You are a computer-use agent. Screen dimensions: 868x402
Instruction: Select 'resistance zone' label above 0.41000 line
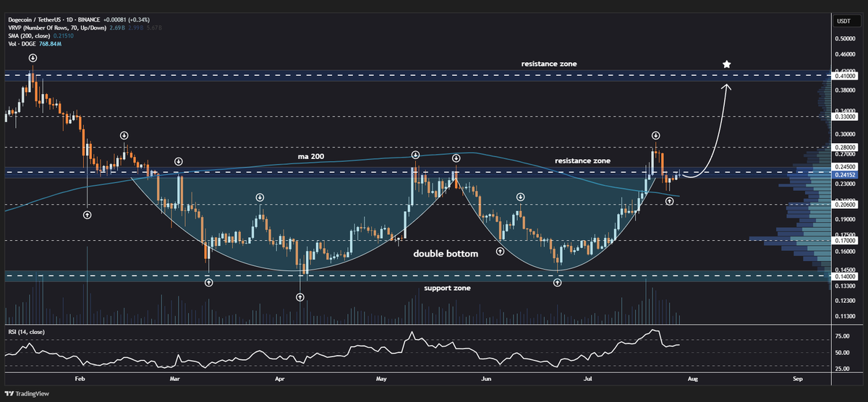tap(549, 64)
